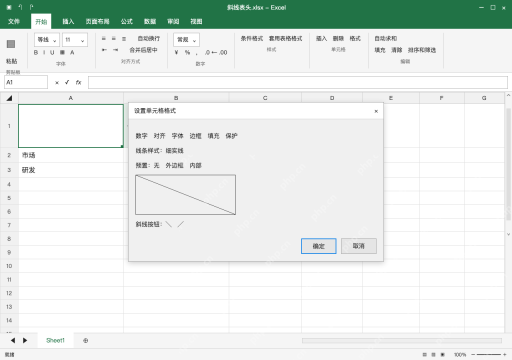
Task: Click the zoom slider in status bar
Action: pyautogui.click(x=489, y=355)
